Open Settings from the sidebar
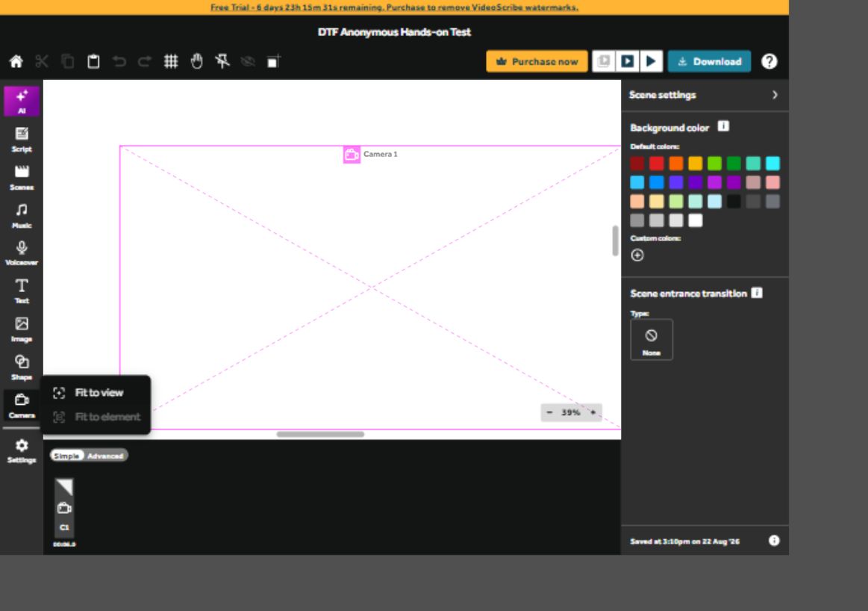 (x=22, y=451)
